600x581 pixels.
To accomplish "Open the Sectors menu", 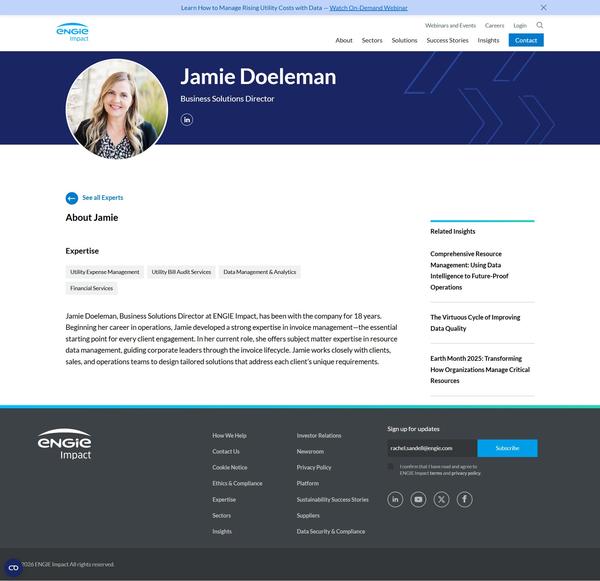I will coord(372,40).
